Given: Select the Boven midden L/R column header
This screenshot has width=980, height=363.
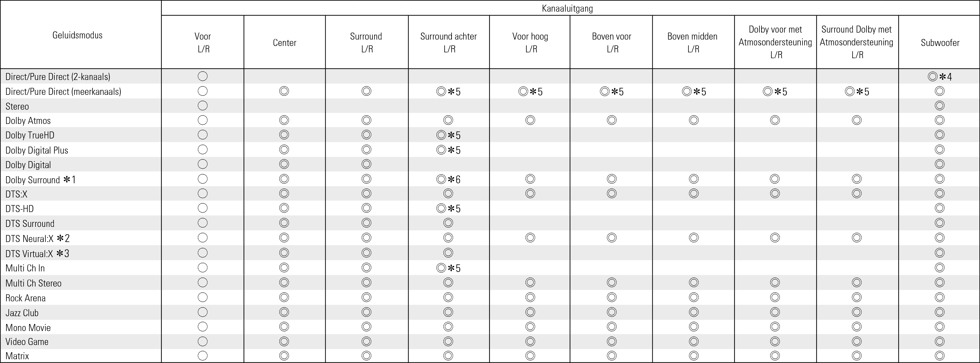Looking at the screenshot, I should coord(693,42).
